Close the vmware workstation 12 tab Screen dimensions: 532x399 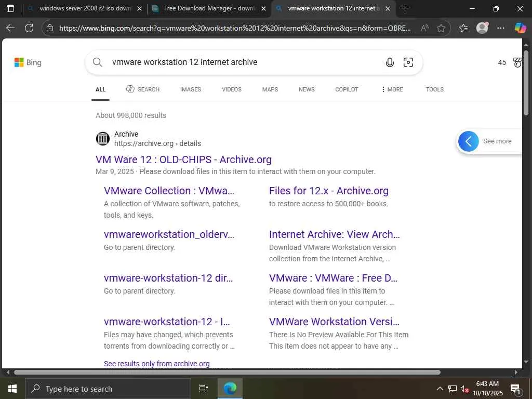388,9
